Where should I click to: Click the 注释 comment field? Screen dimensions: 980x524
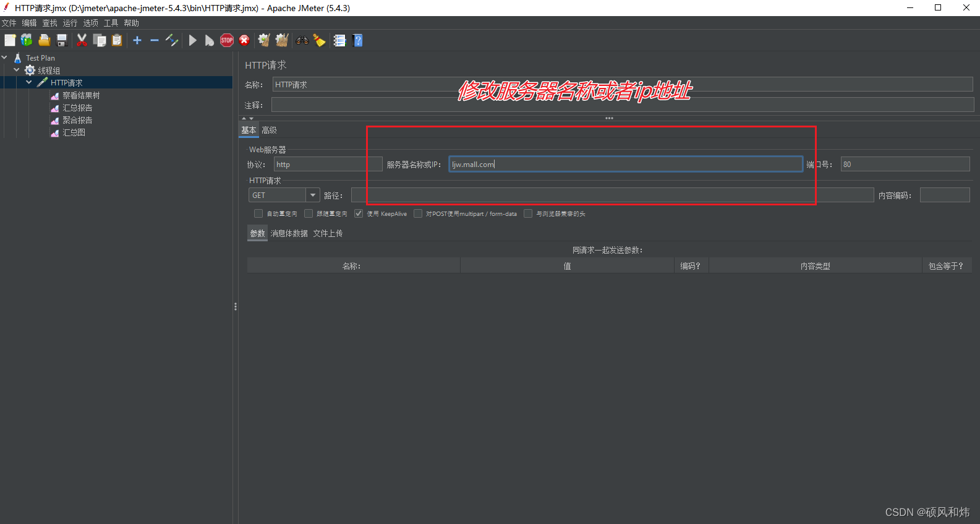(623, 105)
